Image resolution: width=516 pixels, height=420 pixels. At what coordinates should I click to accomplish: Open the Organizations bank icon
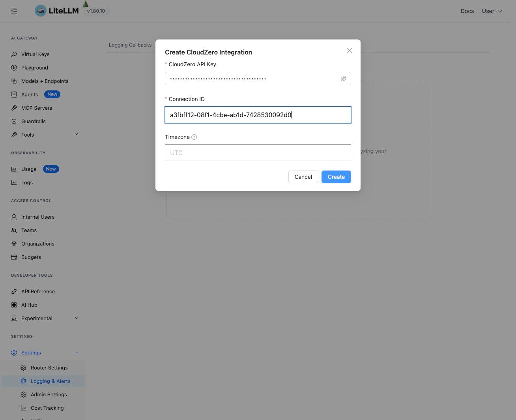[14, 244]
